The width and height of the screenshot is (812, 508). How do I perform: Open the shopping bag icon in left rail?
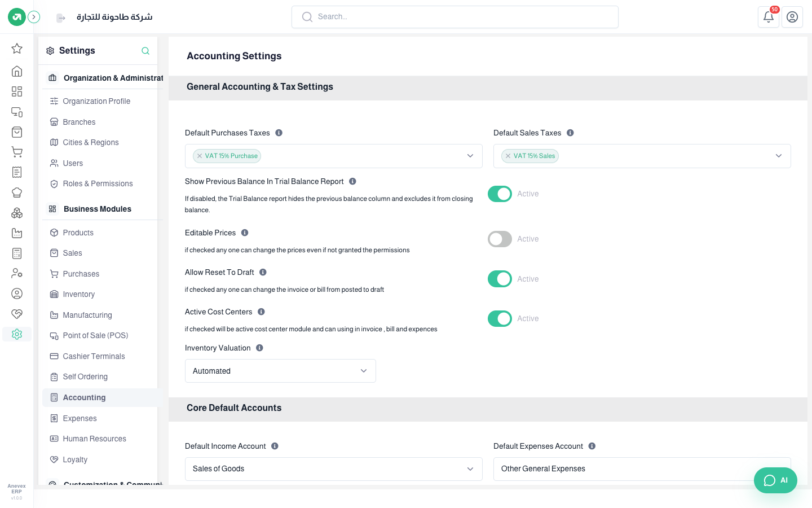point(17,132)
